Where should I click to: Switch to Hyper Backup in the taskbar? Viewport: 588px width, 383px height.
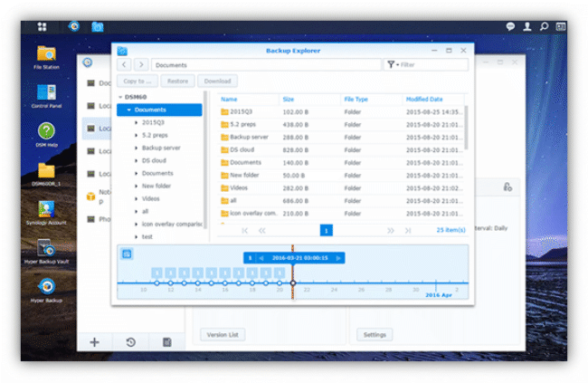74,26
